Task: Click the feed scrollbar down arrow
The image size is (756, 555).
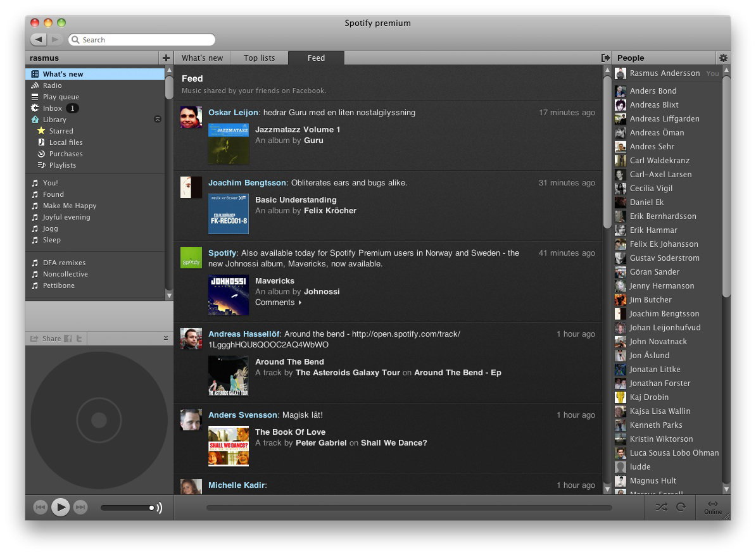Action: click(x=607, y=489)
